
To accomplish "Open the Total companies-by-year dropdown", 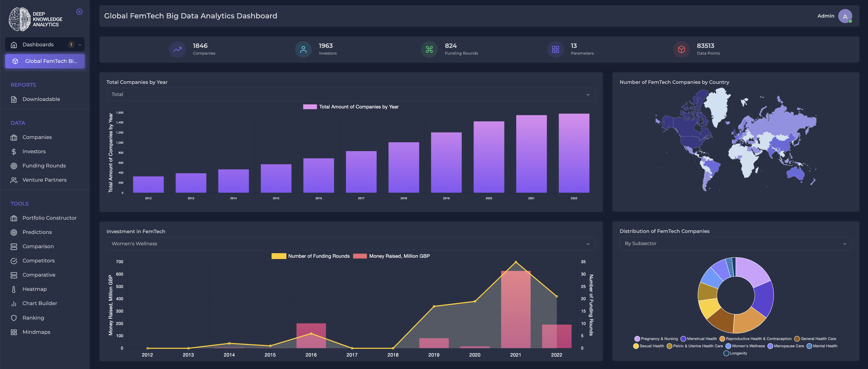I will click(351, 94).
